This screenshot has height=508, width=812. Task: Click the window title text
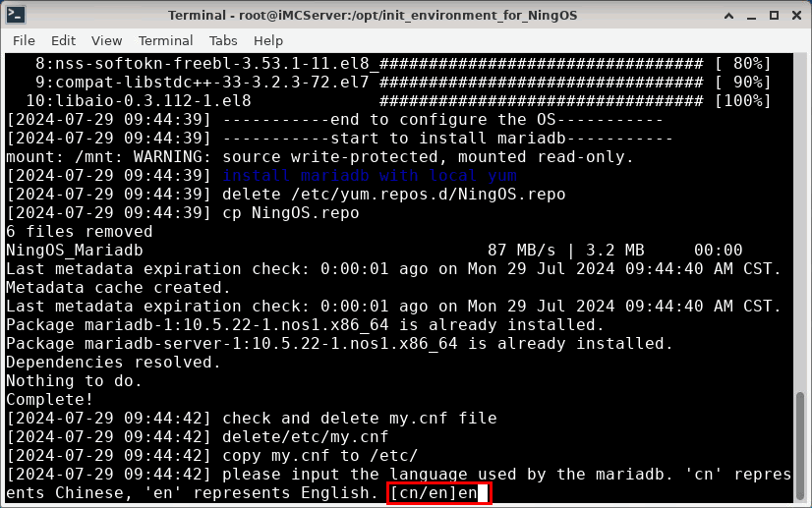click(373, 15)
